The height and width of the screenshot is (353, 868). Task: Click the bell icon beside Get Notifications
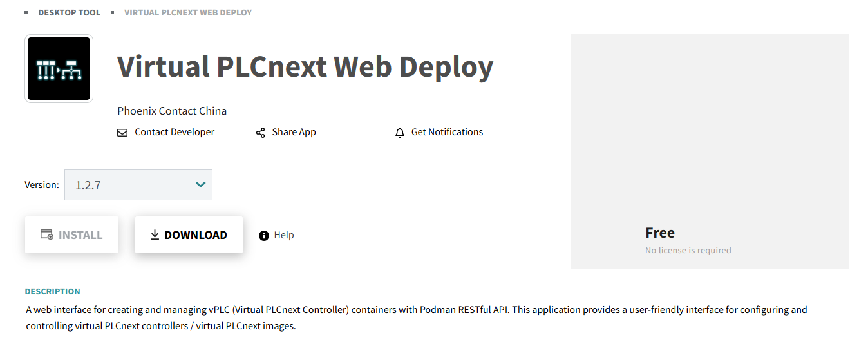(x=400, y=133)
